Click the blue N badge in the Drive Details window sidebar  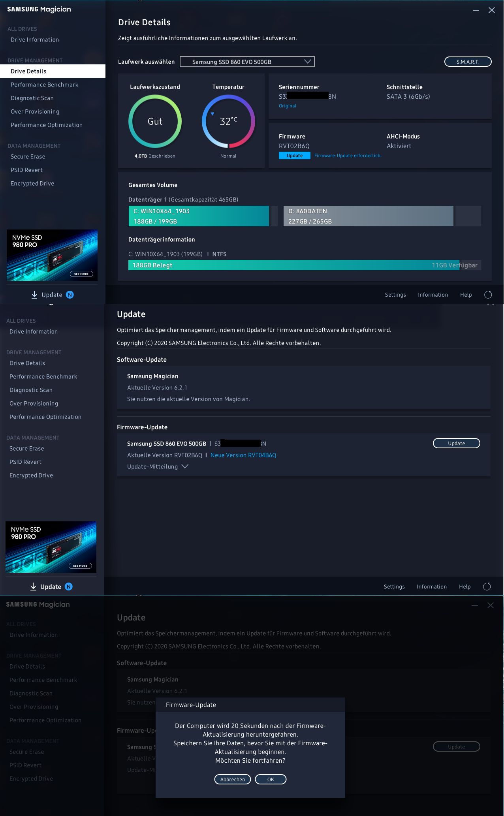pyautogui.click(x=70, y=295)
